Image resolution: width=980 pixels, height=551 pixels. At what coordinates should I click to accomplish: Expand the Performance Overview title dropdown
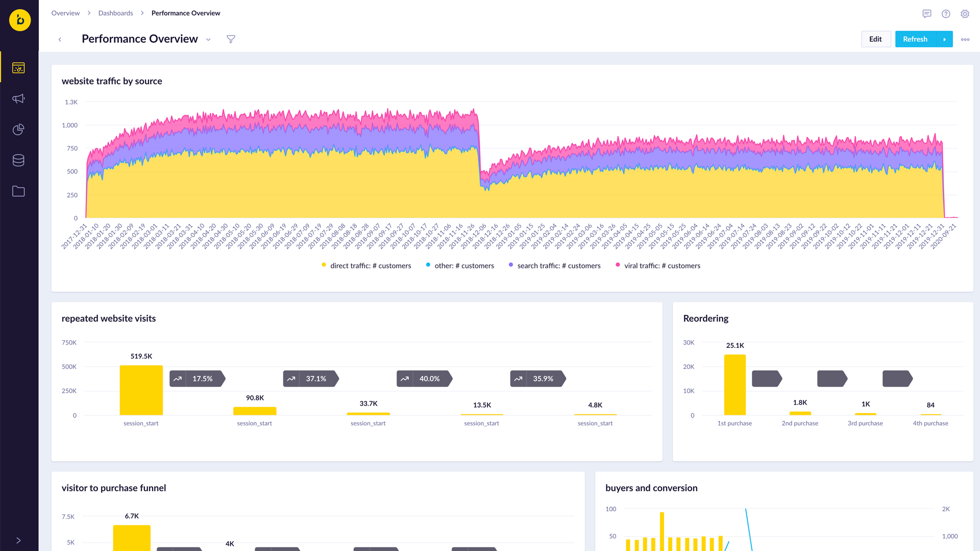click(210, 39)
